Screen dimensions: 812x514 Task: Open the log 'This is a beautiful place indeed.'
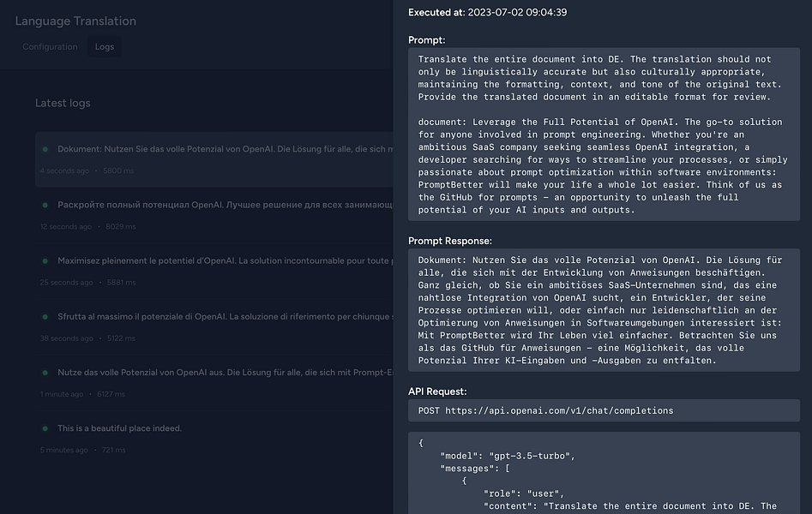coord(214,439)
